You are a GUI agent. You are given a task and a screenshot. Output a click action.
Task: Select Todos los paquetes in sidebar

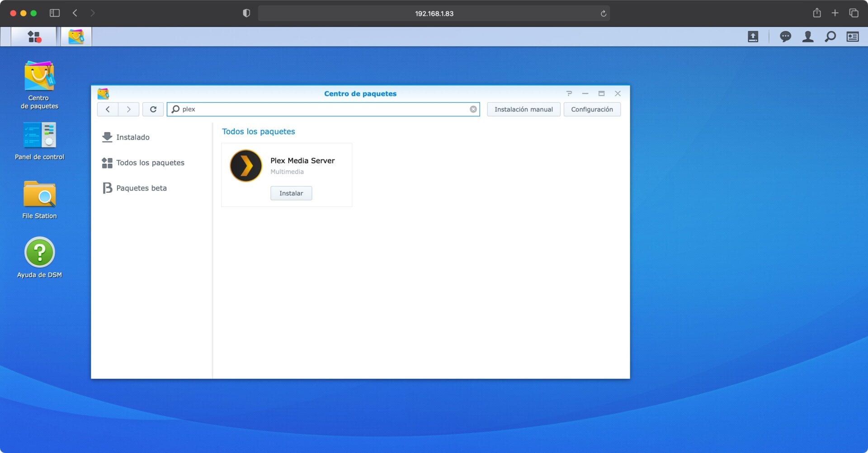pyautogui.click(x=150, y=163)
